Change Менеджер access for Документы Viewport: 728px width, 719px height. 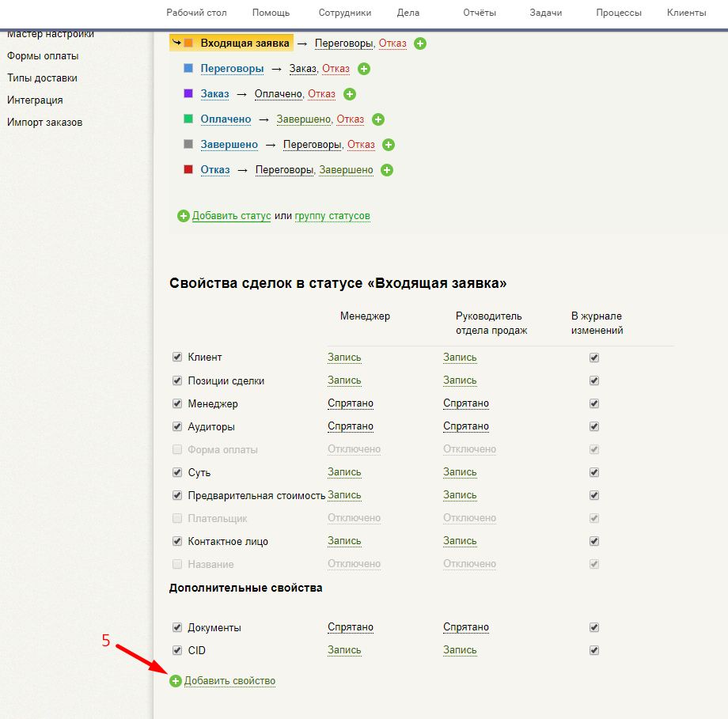[x=351, y=627]
